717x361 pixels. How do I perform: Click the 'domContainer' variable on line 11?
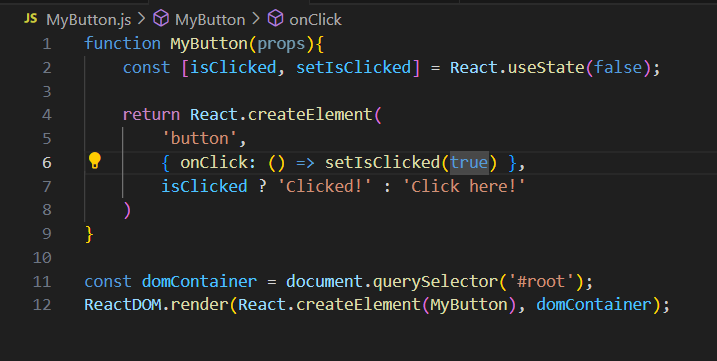click(199, 281)
